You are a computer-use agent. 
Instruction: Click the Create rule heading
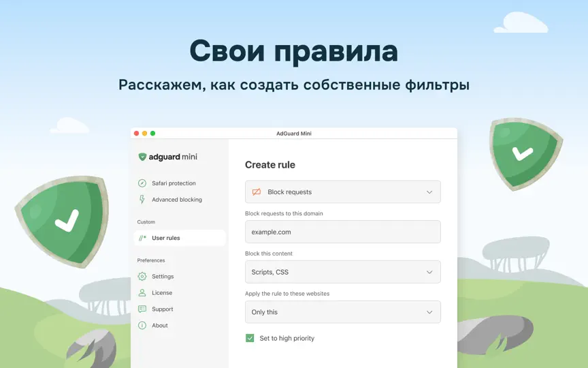click(x=270, y=165)
